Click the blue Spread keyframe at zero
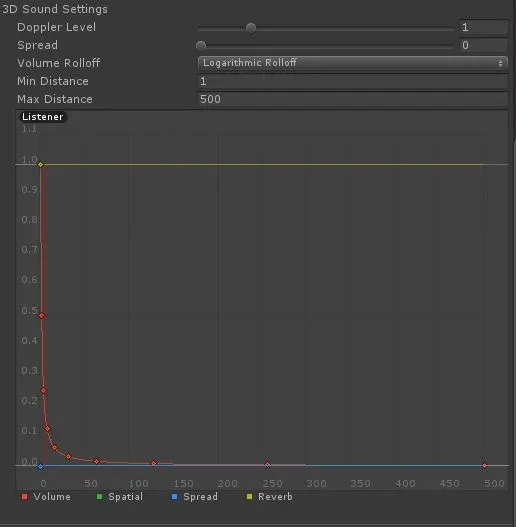 coord(40,467)
